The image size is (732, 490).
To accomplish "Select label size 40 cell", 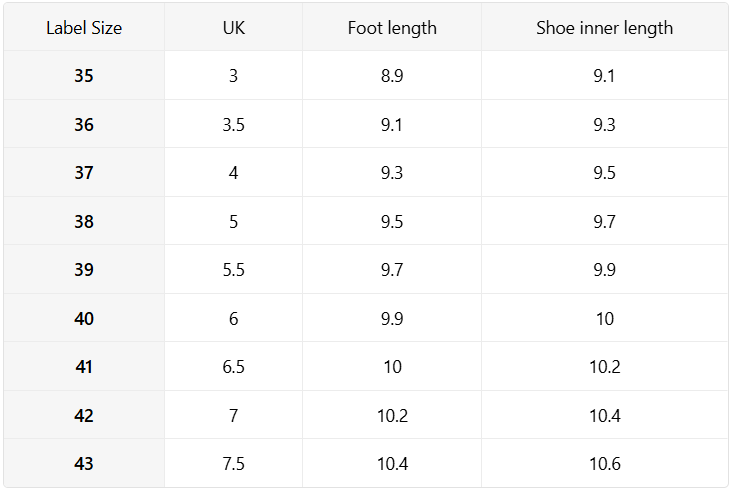I will point(84,319).
